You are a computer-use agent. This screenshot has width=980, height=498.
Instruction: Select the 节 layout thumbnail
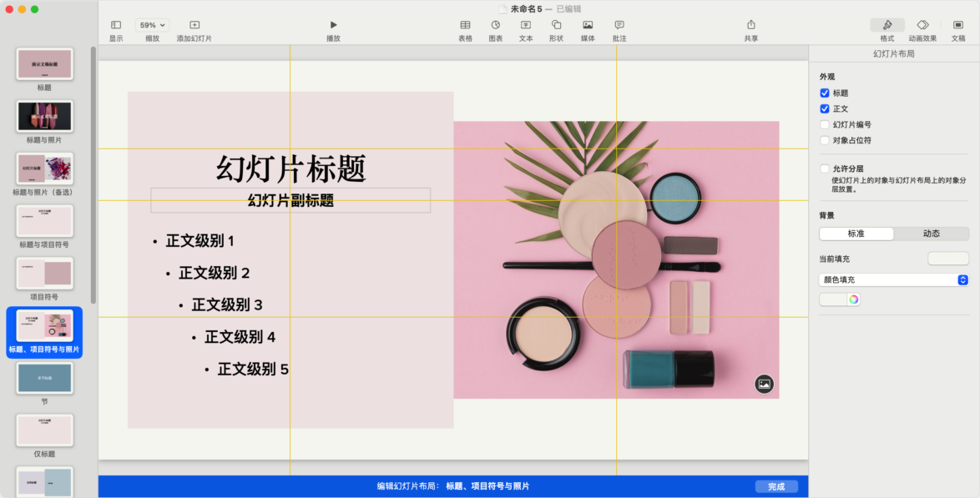click(44, 378)
